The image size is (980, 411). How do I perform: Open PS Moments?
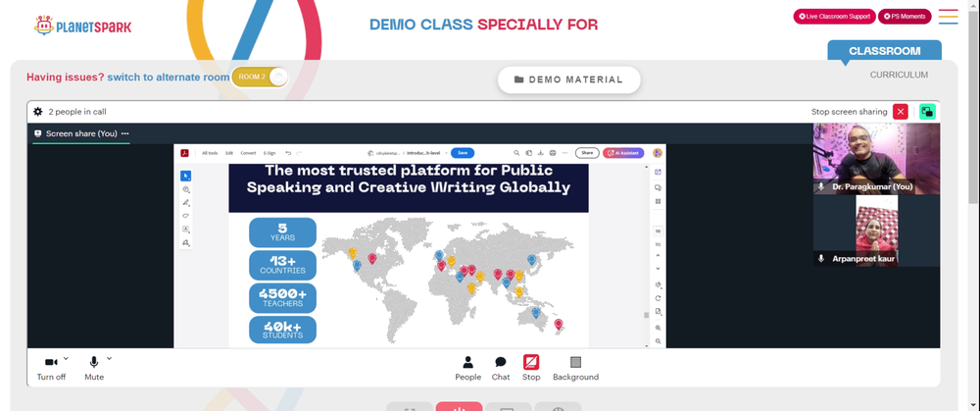905,17
